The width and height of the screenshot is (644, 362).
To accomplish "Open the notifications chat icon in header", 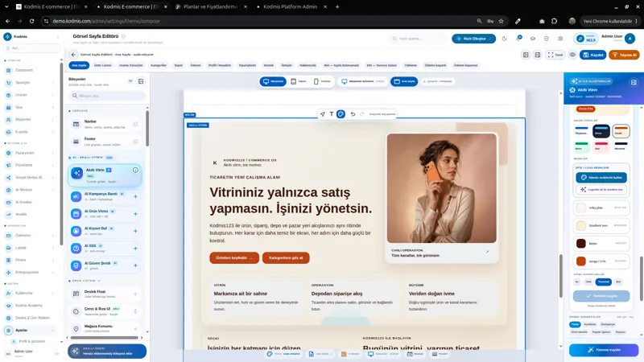I will pyautogui.click(x=519, y=38).
